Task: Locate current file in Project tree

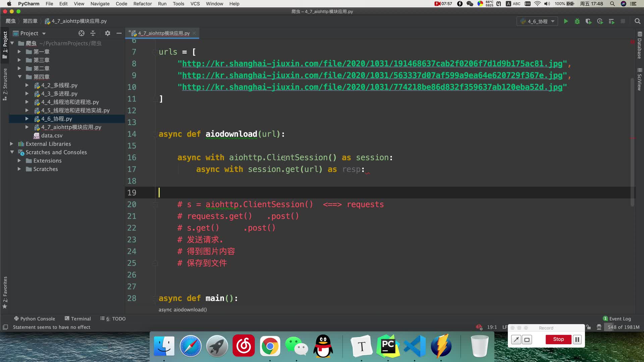Action: point(81,33)
